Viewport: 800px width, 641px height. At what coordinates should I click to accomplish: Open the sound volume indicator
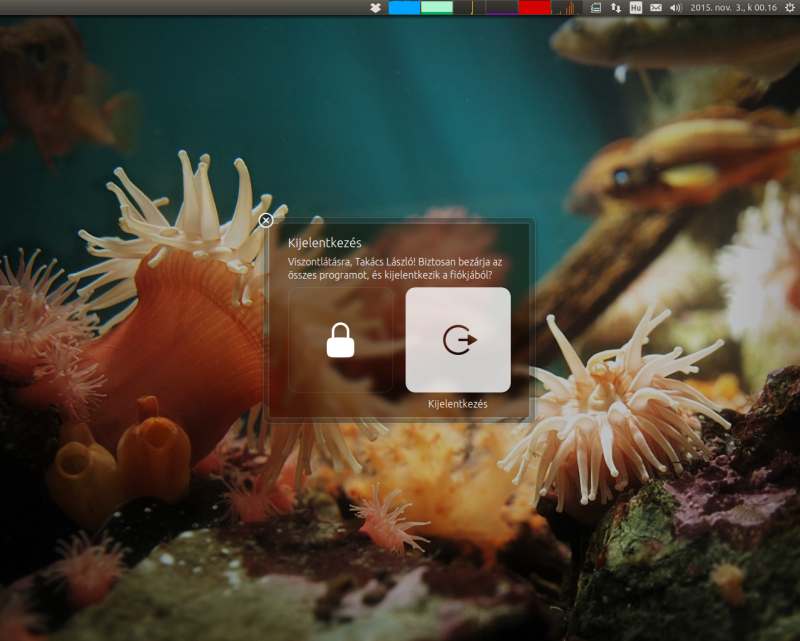click(676, 8)
